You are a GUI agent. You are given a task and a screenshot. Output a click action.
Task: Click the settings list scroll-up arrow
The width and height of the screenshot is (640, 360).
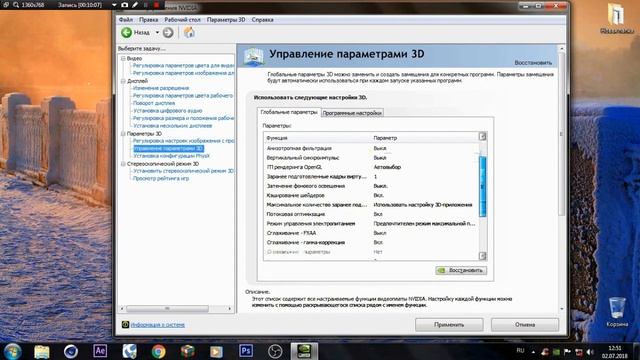pos(482,136)
